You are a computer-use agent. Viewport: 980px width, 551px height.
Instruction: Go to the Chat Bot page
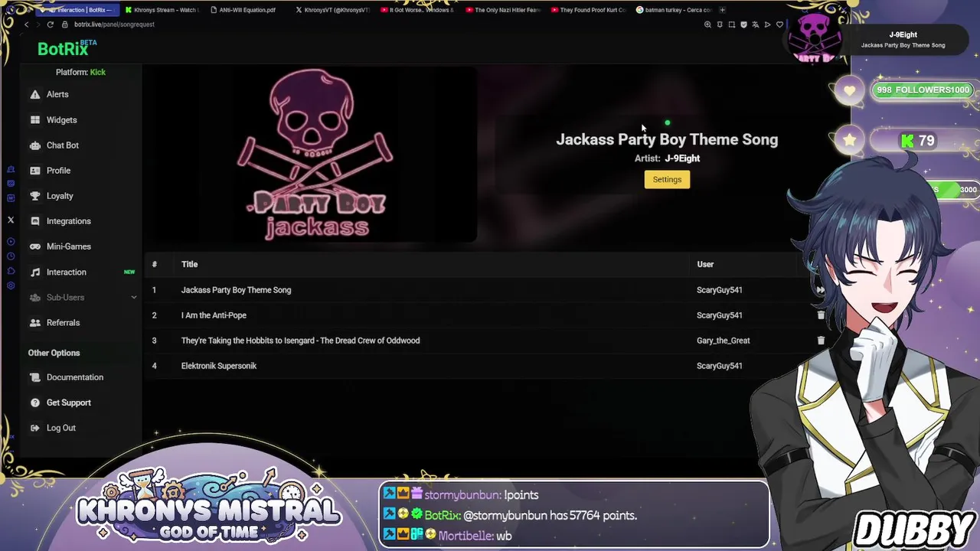tap(63, 145)
